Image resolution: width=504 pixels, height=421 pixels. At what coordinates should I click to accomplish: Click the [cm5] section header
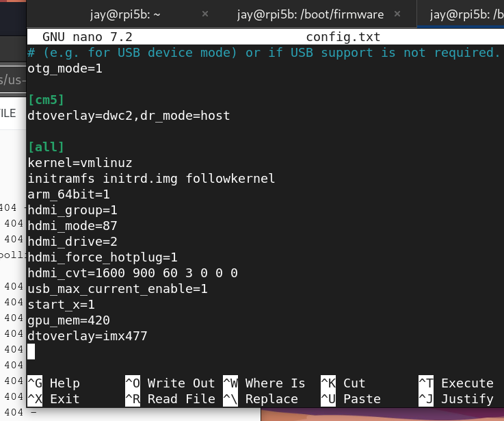pos(46,100)
